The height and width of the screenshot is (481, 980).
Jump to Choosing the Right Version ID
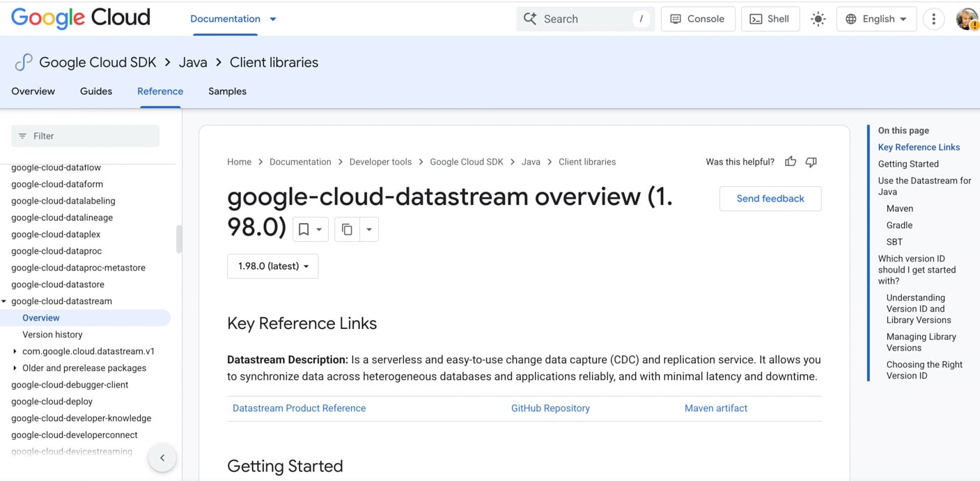[924, 370]
